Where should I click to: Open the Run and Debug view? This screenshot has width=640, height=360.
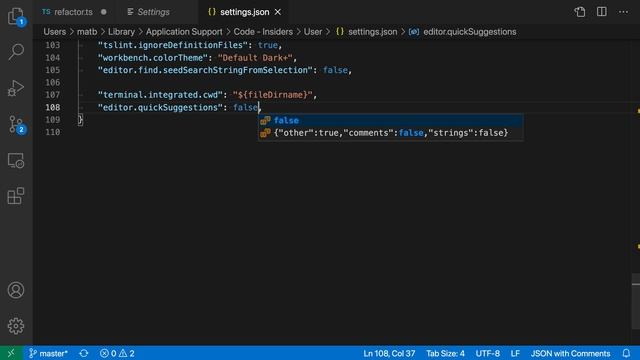pos(16,88)
